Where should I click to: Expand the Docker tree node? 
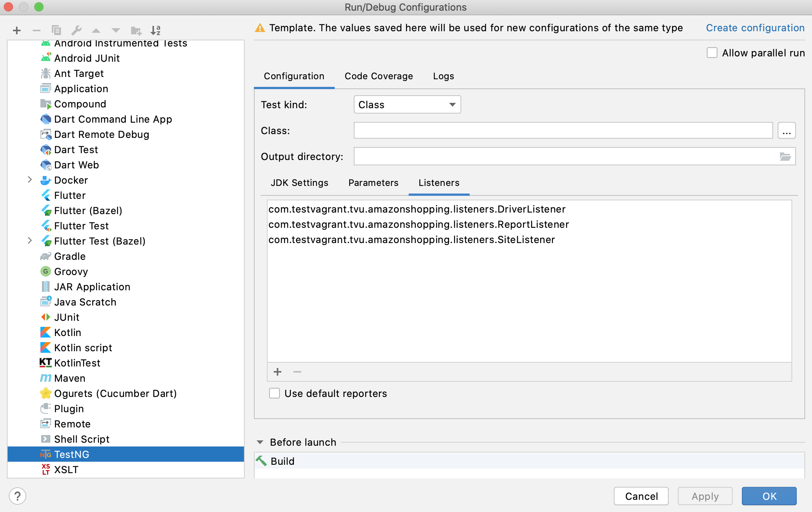(x=30, y=180)
